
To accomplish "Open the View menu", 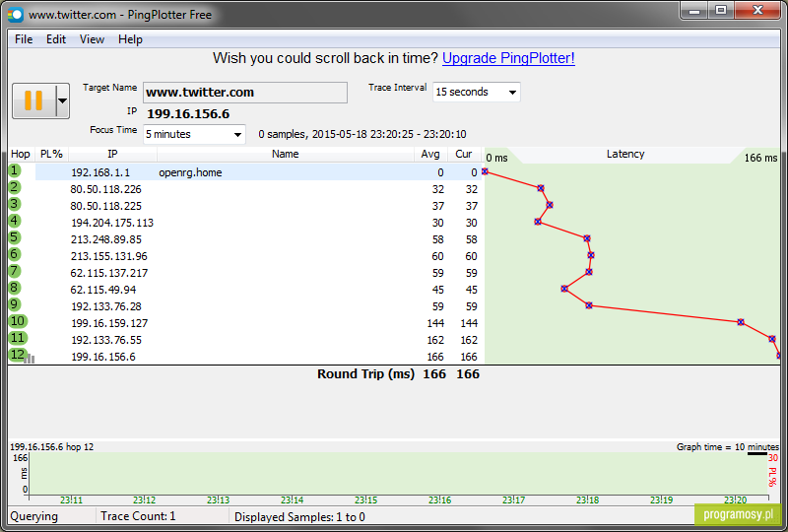I will click(x=92, y=39).
